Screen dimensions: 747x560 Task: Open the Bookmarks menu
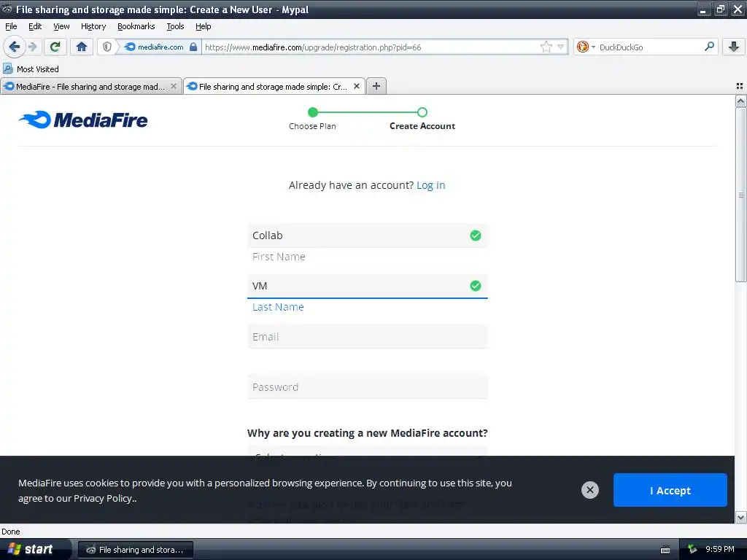(136, 26)
